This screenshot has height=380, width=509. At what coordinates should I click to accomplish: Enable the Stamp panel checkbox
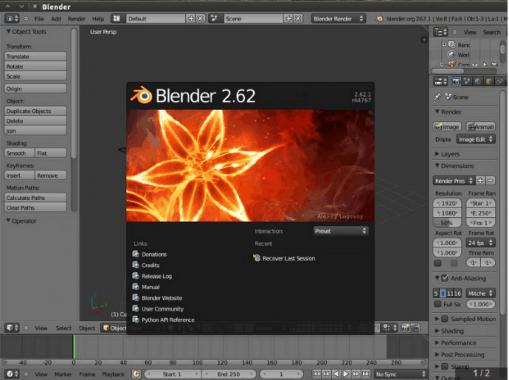coord(445,366)
